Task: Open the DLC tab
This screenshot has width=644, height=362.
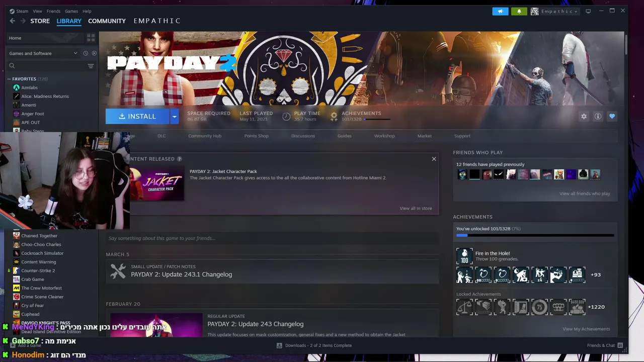Action: pos(162,136)
